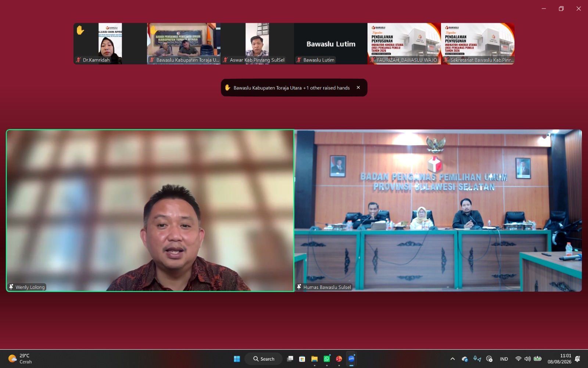Image resolution: width=588 pixels, height=368 pixels.
Task: Click the pin icon beside Wenly Lolong
Action: point(11,287)
